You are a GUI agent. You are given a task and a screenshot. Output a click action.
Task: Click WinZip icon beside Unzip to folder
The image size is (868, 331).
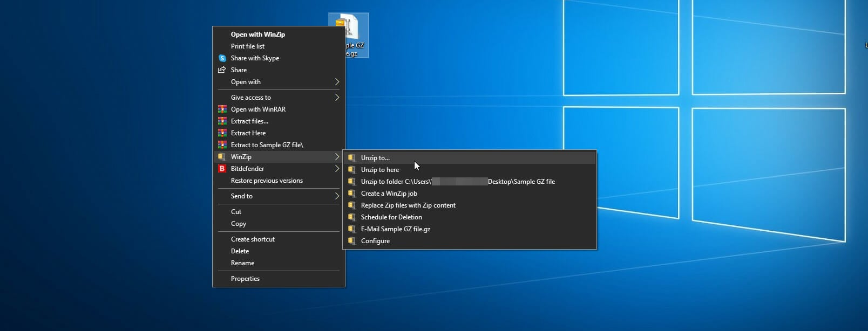(x=351, y=182)
